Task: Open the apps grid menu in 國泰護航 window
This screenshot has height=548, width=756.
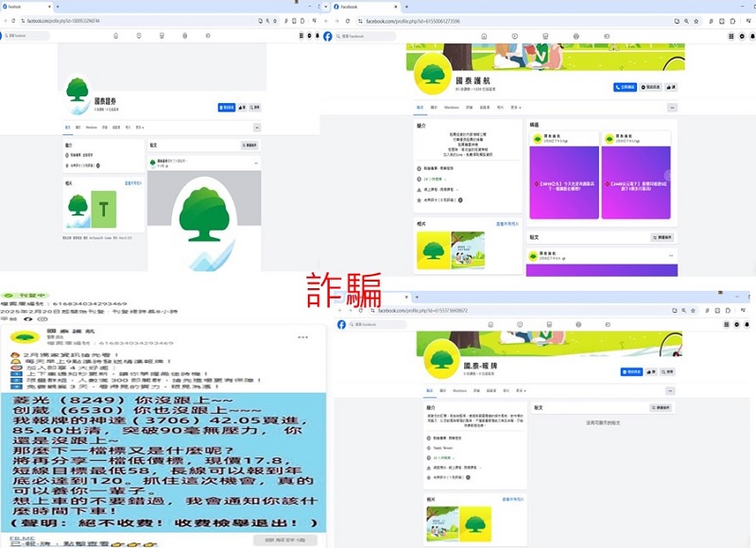Action: click(731, 36)
